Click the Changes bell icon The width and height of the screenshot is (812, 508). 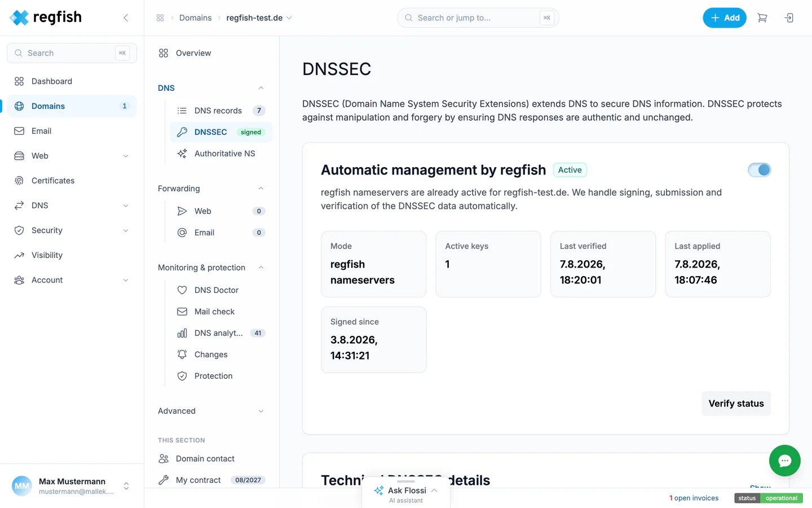(x=182, y=354)
